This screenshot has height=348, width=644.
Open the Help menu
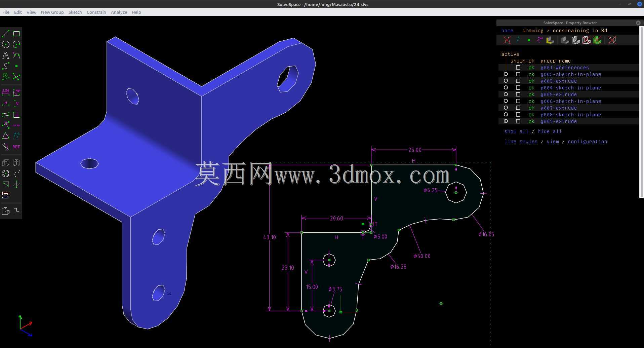136,12
